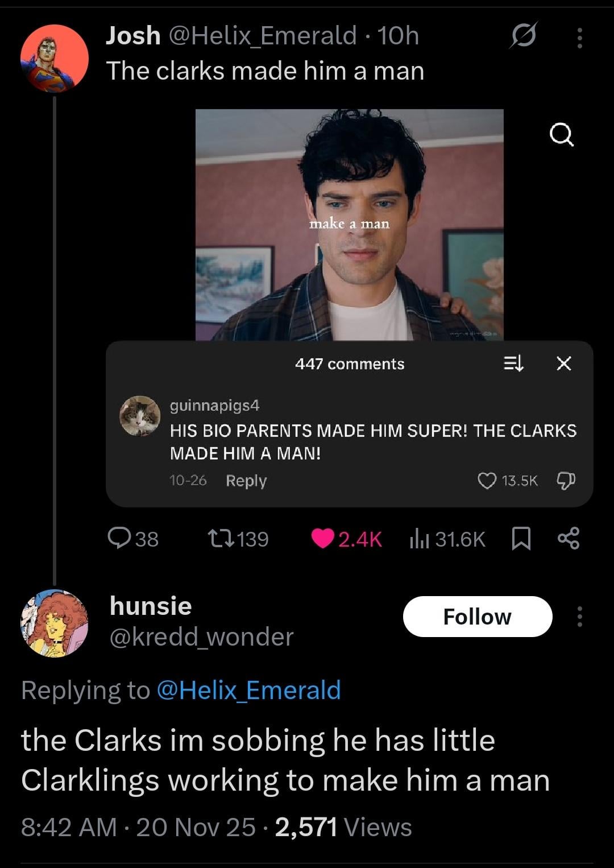The height and width of the screenshot is (868, 614).
Task: Like guinnapigs4's comment with 13.5K hearts
Action: tap(487, 481)
